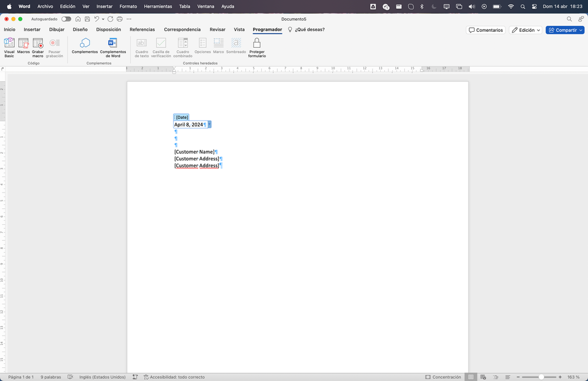This screenshot has width=588, height=381.
Task: Click the spelling check icon in status bar
Action: 70,377
